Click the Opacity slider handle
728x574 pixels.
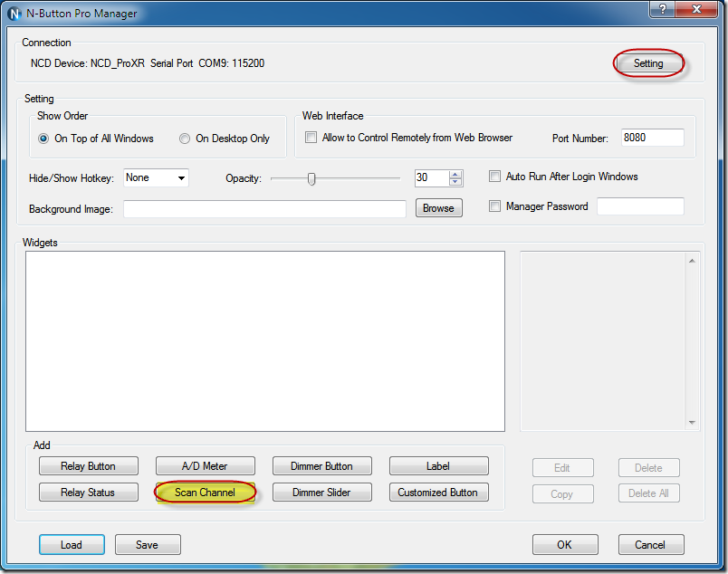(x=311, y=178)
